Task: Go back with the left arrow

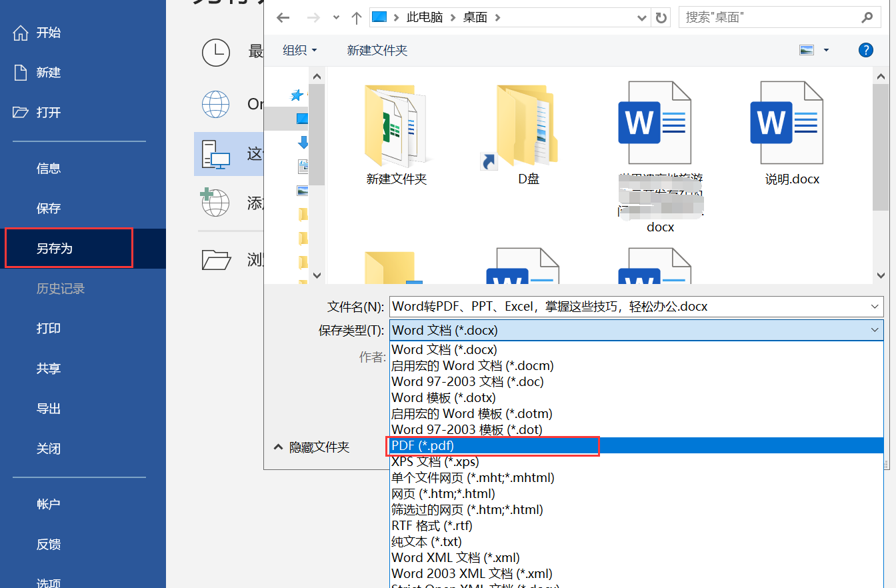Action: click(x=283, y=18)
